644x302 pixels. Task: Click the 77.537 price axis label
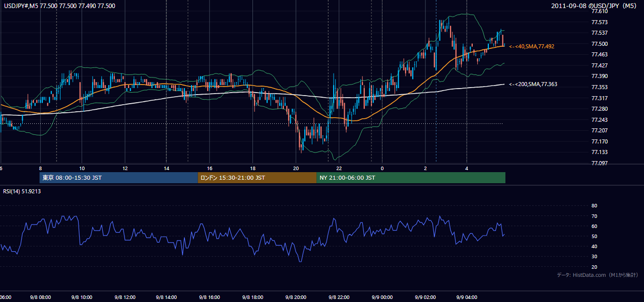tap(600, 33)
